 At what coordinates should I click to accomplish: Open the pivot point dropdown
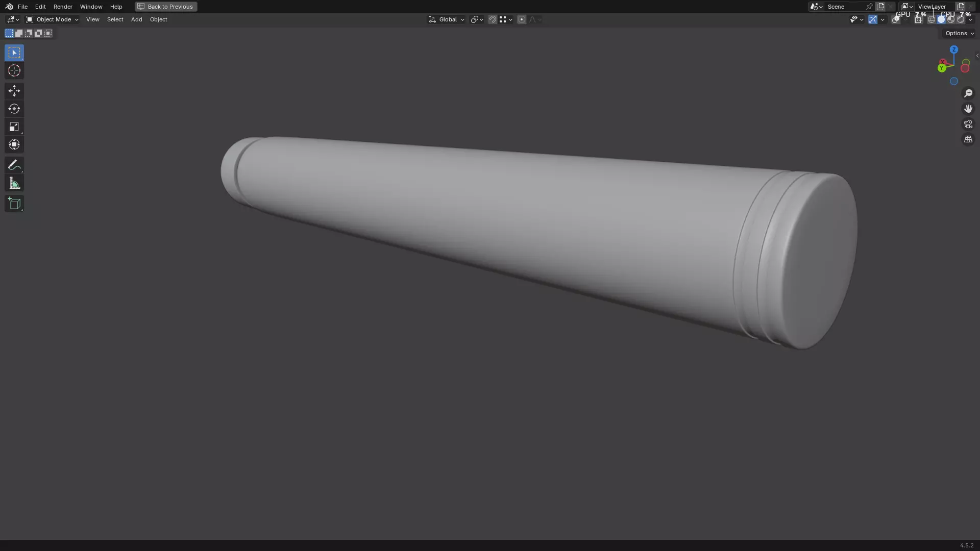pos(477,19)
